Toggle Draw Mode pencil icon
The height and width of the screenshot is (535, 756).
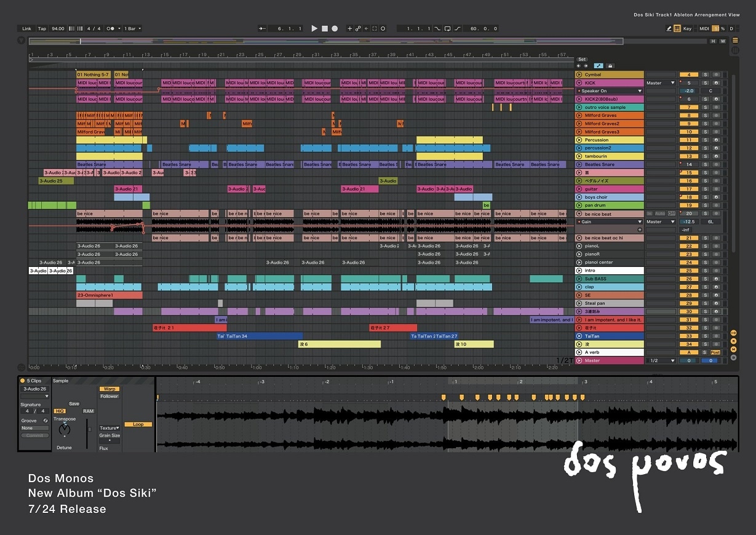pos(669,28)
